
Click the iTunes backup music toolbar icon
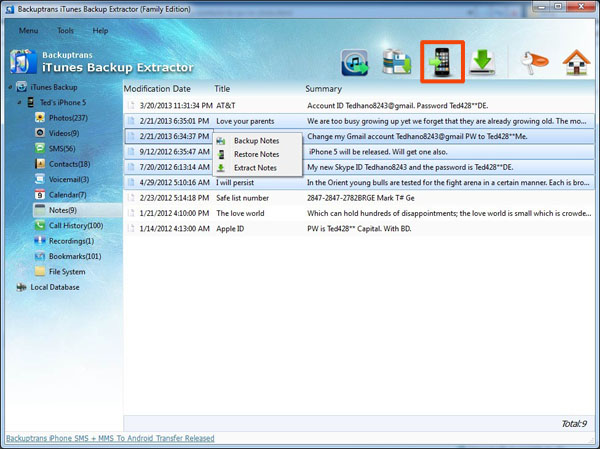coord(355,62)
